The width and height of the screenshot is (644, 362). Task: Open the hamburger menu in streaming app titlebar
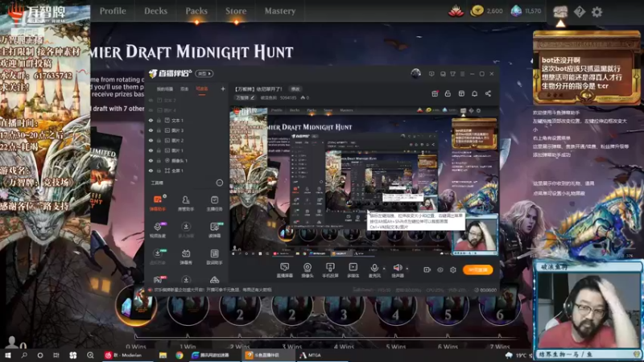[x=462, y=74]
